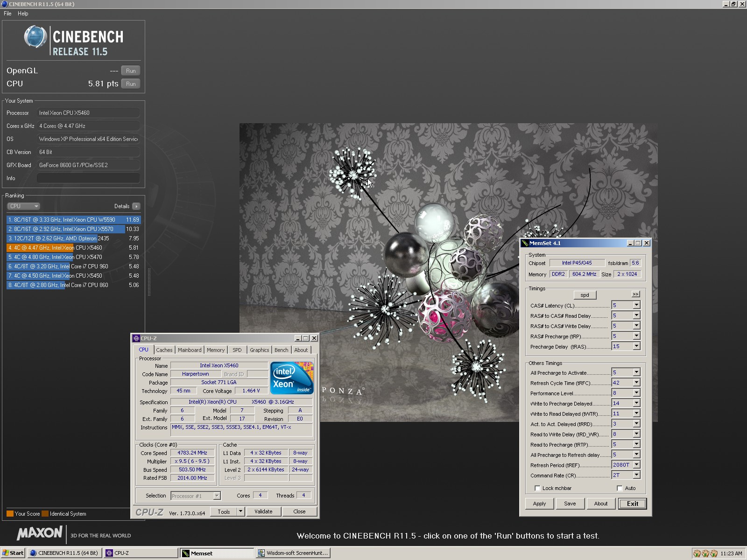This screenshot has height=560, width=747.
Task: Select ranking row AMD Opteron 2435
Action: pos(73,238)
